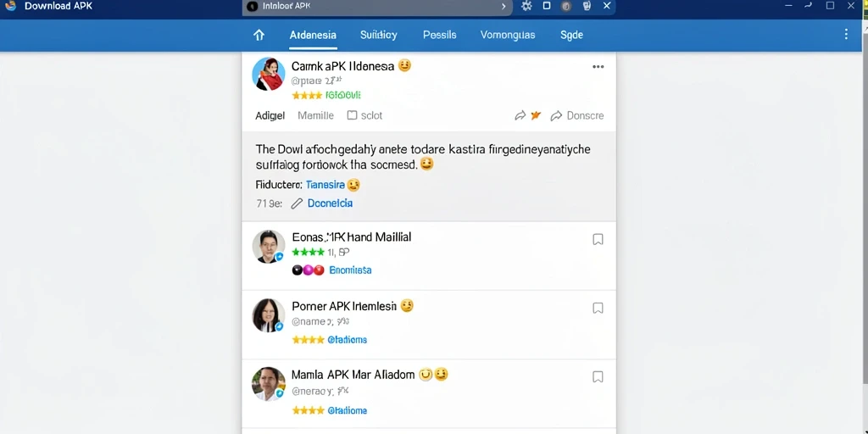Open the vertical three-dot menu in blue bar

point(846,34)
